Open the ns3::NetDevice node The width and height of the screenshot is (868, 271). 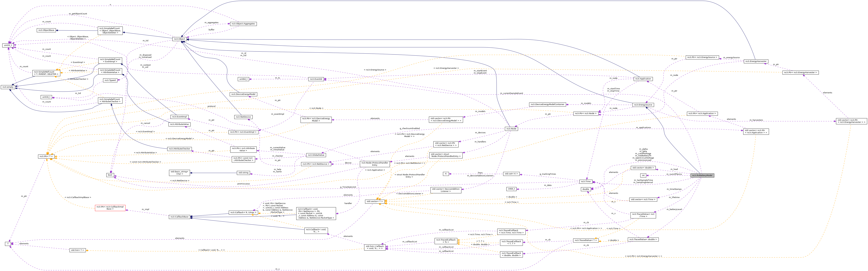pos(243,117)
